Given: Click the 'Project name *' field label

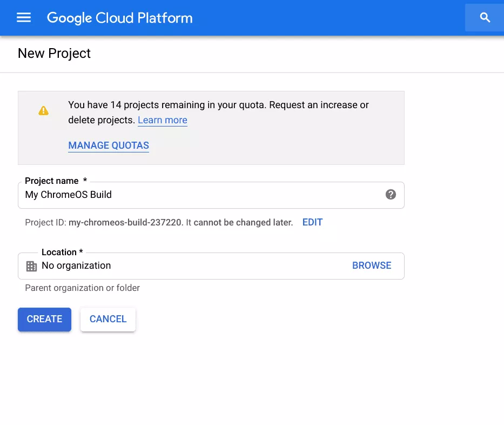Looking at the screenshot, I should pos(56,181).
